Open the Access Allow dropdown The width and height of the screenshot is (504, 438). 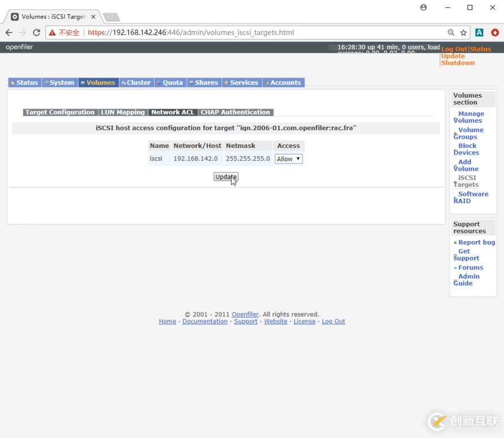tap(288, 159)
